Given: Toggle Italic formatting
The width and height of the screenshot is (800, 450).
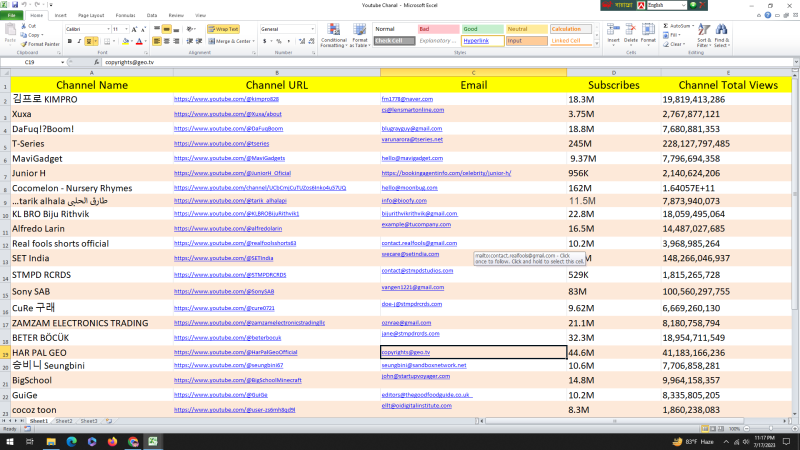Looking at the screenshot, I should click(79, 41).
